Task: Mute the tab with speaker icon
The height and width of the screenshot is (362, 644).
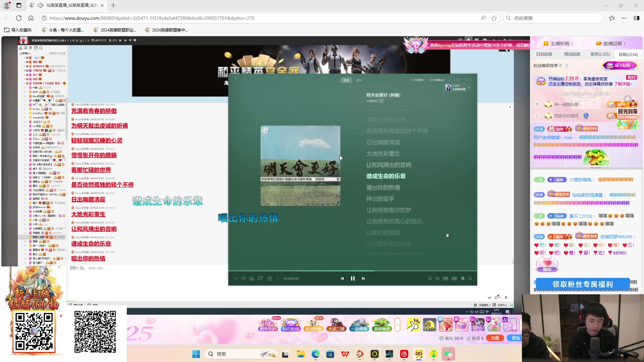Action: click(41, 5)
